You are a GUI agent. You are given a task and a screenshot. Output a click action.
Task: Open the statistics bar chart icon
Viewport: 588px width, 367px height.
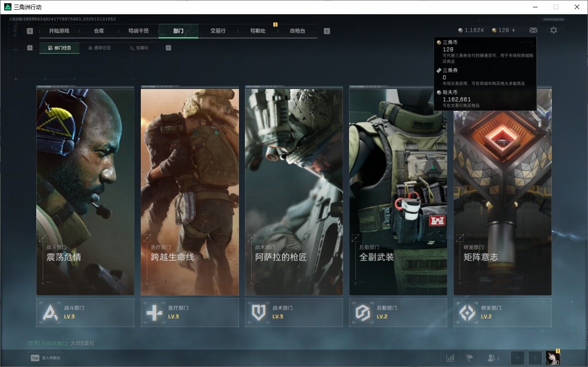(450, 358)
